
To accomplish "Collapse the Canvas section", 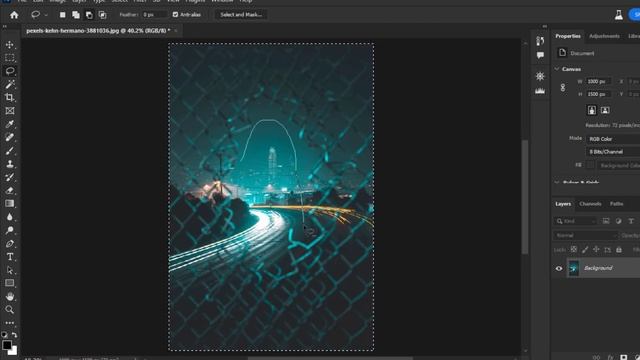I will (557, 69).
